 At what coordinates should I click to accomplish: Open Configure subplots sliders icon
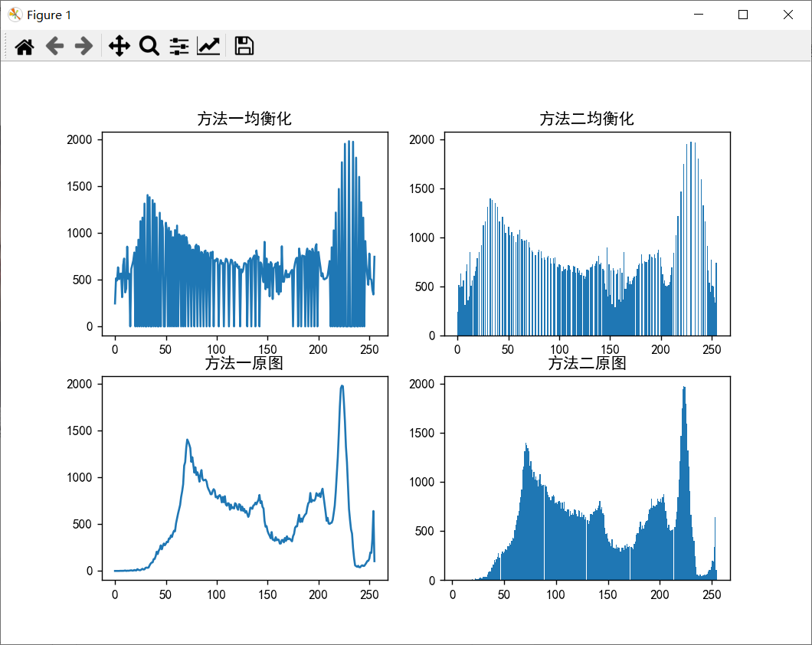[x=179, y=46]
